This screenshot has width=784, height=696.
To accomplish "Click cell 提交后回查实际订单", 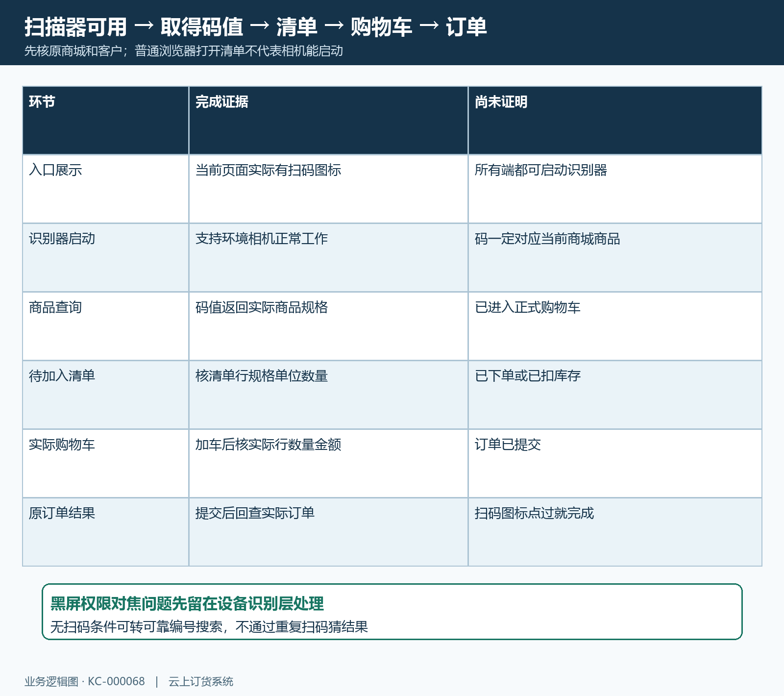I will click(x=328, y=532).
